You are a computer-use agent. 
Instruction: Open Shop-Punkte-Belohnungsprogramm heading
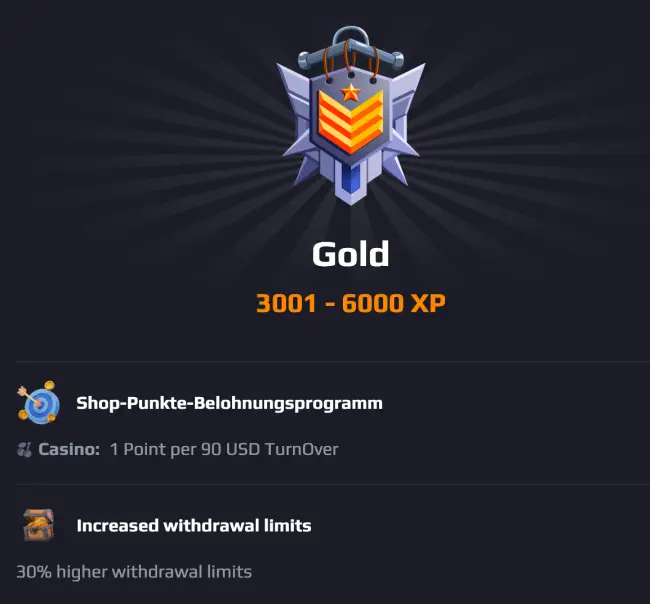(x=229, y=403)
